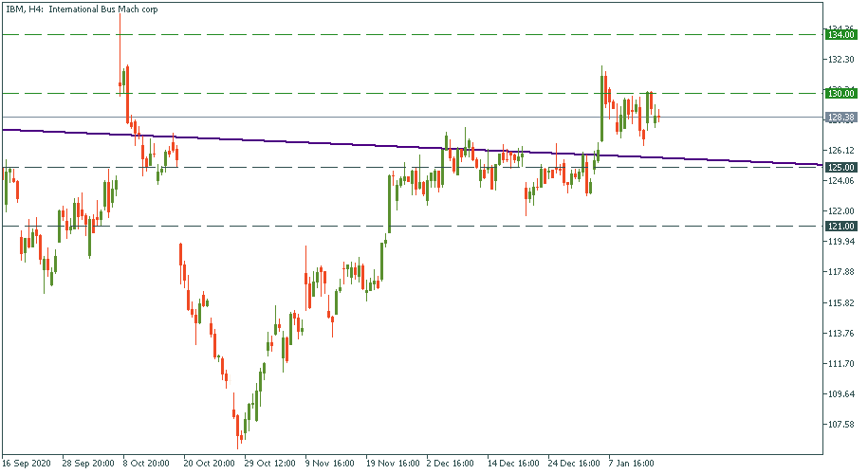This screenshot has height=474, width=868.
Task: Click the 28 Sep 20:00 date label
Action: coord(88,465)
